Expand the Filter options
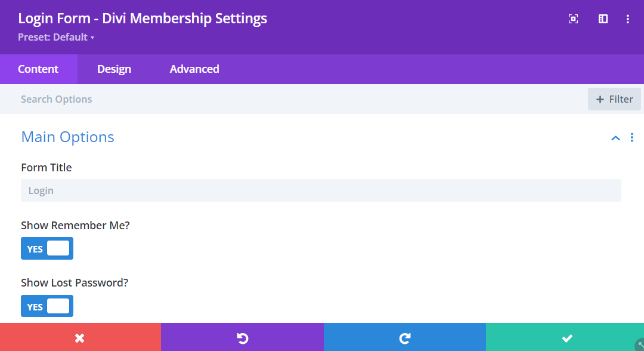This screenshot has height=351, width=644. click(x=614, y=98)
